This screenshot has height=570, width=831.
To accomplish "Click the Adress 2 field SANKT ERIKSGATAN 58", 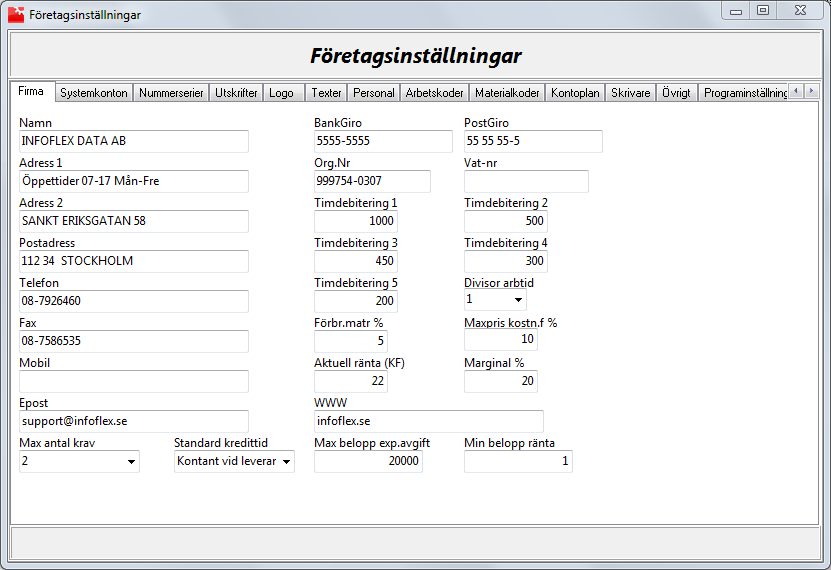I will pos(134,221).
